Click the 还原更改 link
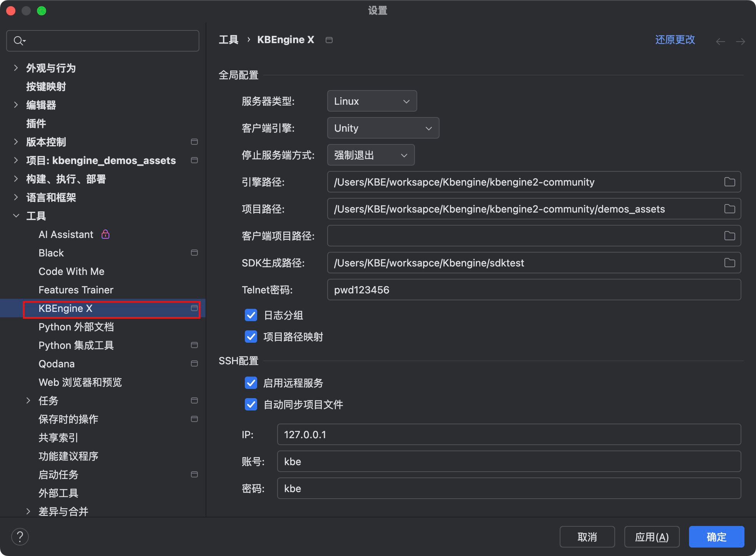 point(675,39)
